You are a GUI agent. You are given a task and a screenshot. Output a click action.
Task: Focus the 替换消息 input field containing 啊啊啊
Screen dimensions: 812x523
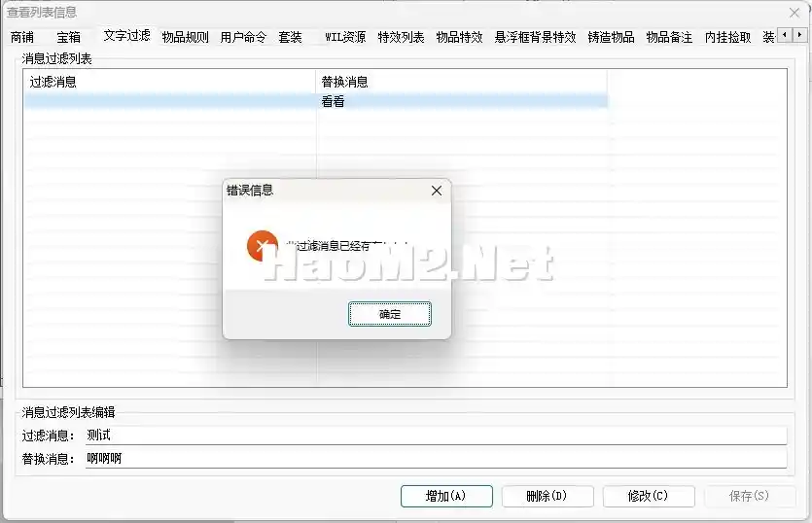(436, 458)
